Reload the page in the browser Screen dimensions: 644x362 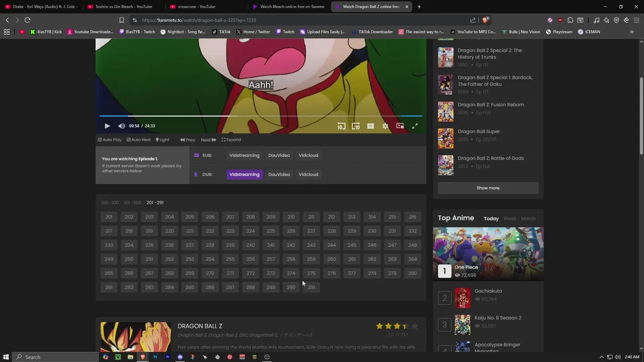click(27, 20)
